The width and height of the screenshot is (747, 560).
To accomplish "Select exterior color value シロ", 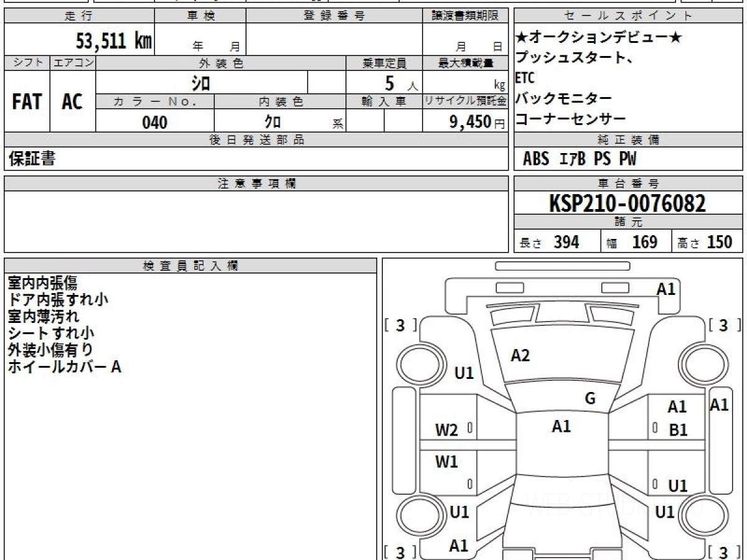I will coord(200,82).
